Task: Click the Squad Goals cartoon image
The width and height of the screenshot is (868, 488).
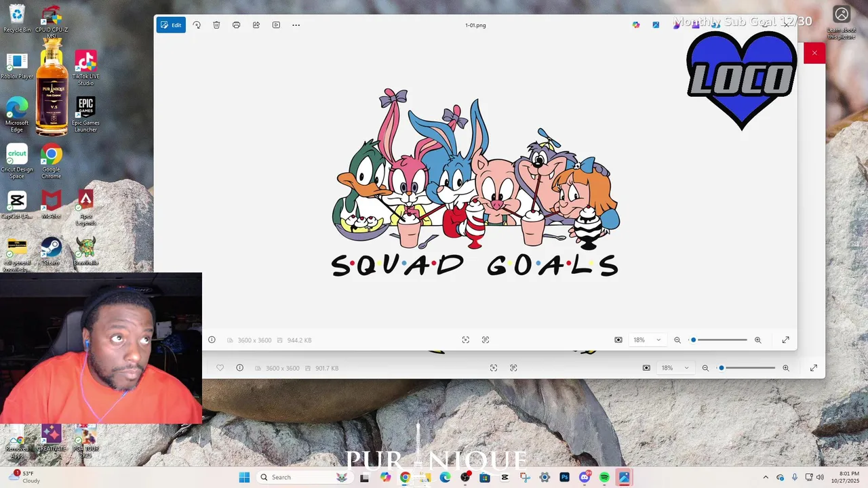Action: [475, 183]
